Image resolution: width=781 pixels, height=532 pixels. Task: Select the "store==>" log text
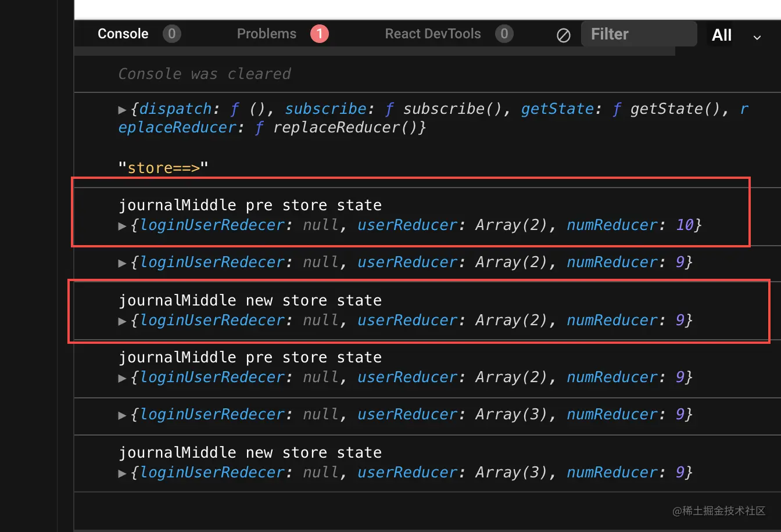tap(163, 168)
